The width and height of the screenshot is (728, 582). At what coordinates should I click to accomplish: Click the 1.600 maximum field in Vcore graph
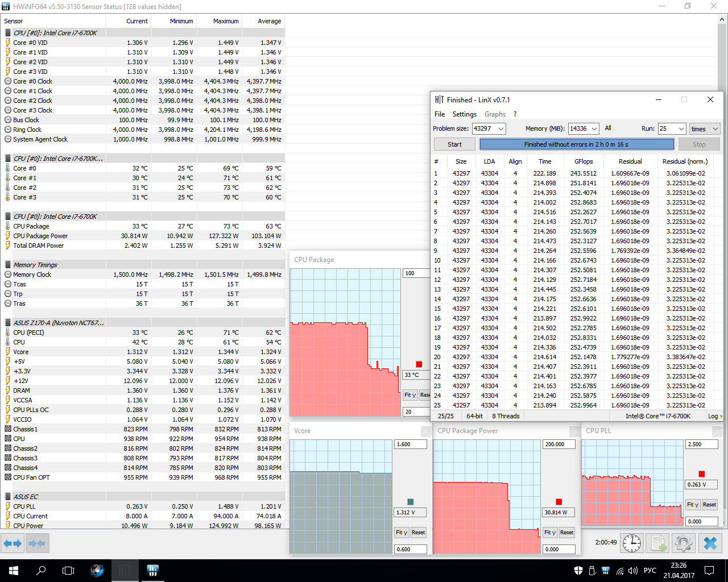411,444
